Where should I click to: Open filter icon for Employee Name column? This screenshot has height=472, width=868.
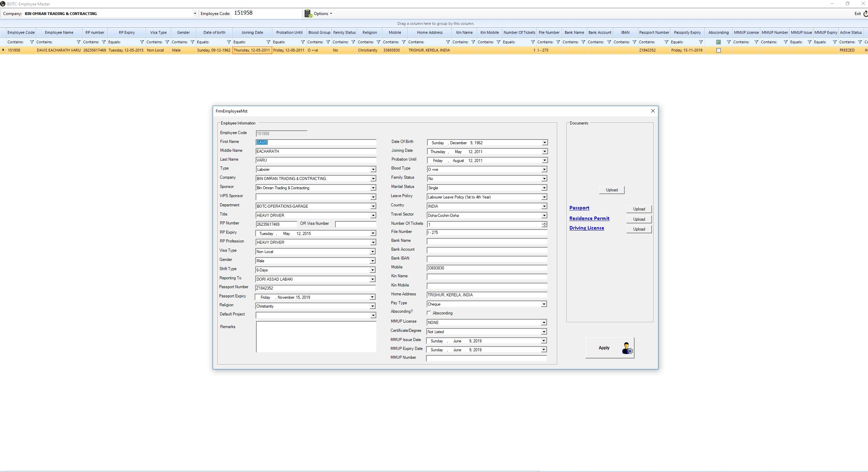point(78,42)
